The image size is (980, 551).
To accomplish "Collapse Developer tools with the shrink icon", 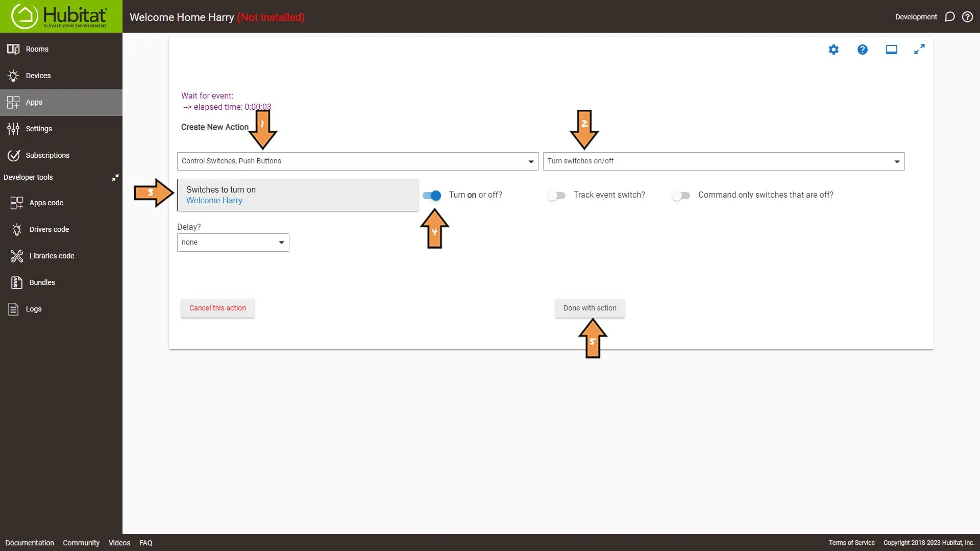I will pyautogui.click(x=115, y=177).
